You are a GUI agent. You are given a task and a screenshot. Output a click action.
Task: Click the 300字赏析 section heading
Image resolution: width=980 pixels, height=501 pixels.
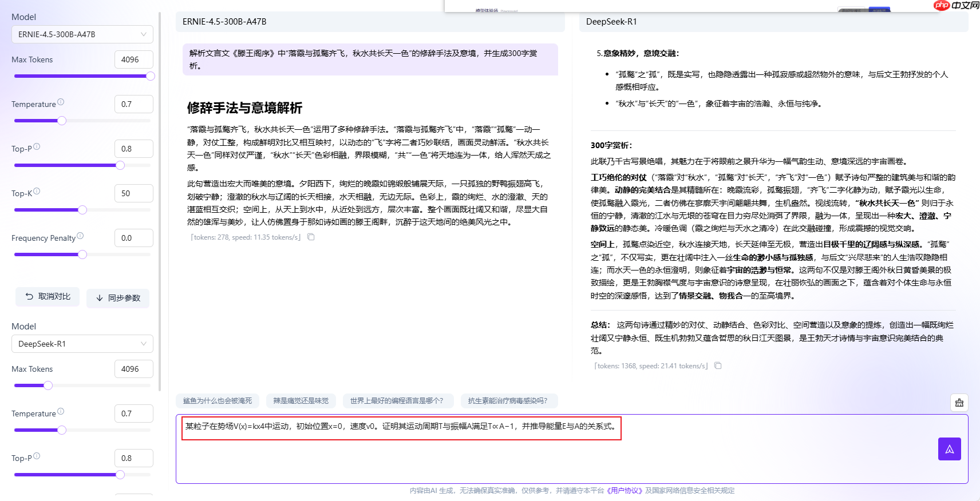pos(611,146)
